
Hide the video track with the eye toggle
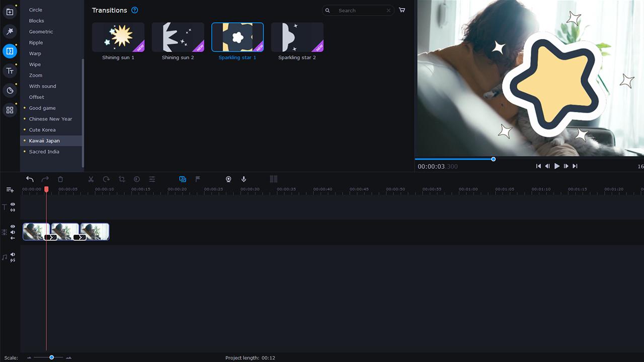[x=12, y=227]
